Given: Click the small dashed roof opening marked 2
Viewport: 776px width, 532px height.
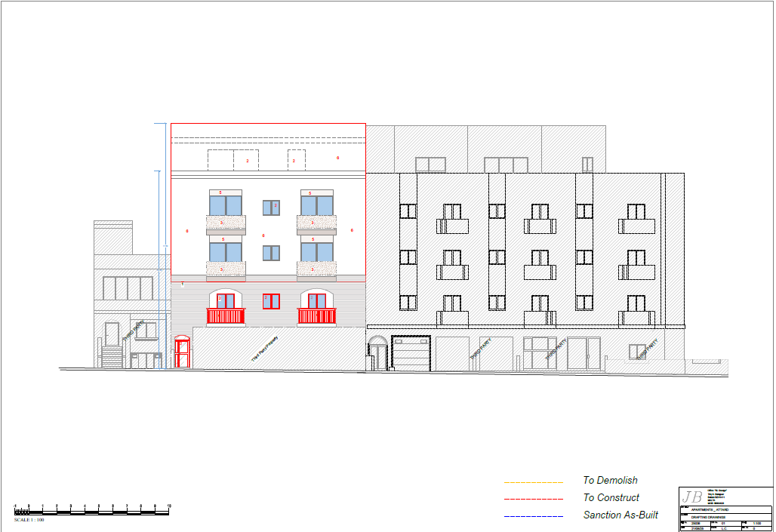Looking at the screenshot, I should 296,160.
